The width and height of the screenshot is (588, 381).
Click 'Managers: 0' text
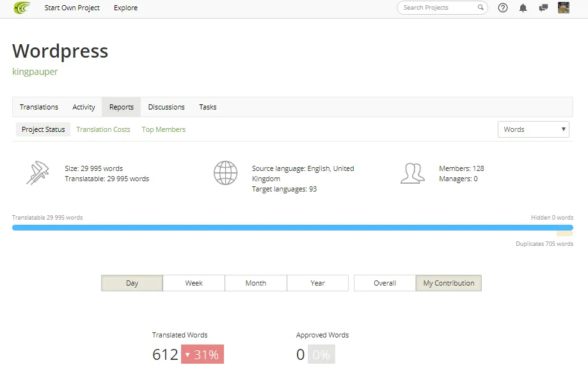pos(458,179)
